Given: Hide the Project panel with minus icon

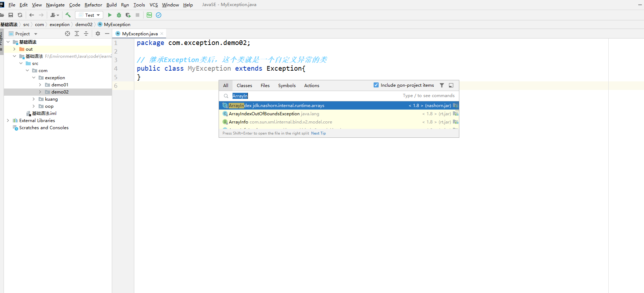Looking at the screenshot, I should click(107, 34).
